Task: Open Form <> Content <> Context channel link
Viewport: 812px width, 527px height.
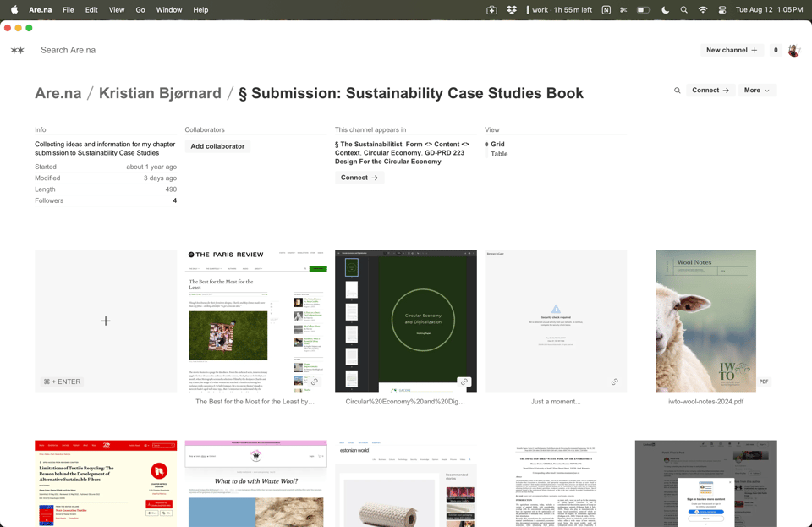Action: [x=402, y=149]
